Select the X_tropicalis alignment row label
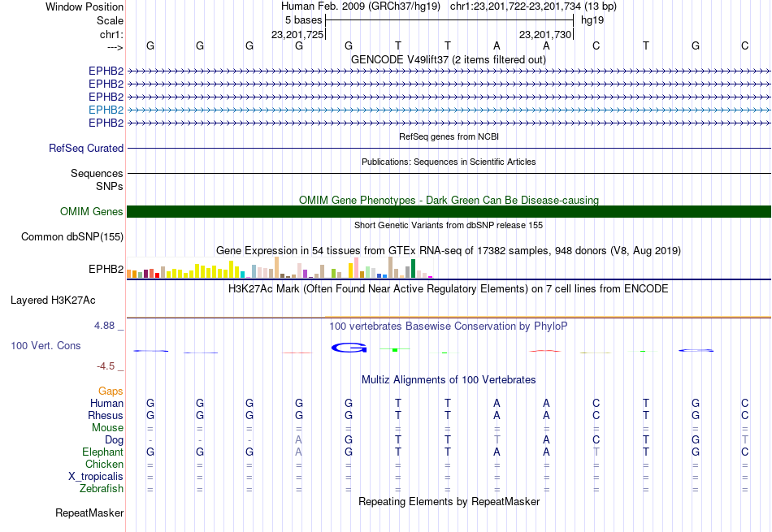772x532 pixels. tap(96, 477)
